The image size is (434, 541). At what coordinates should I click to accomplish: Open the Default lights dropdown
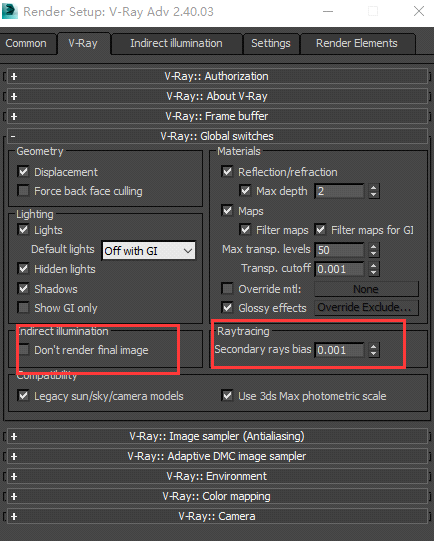tap(149, 250)
